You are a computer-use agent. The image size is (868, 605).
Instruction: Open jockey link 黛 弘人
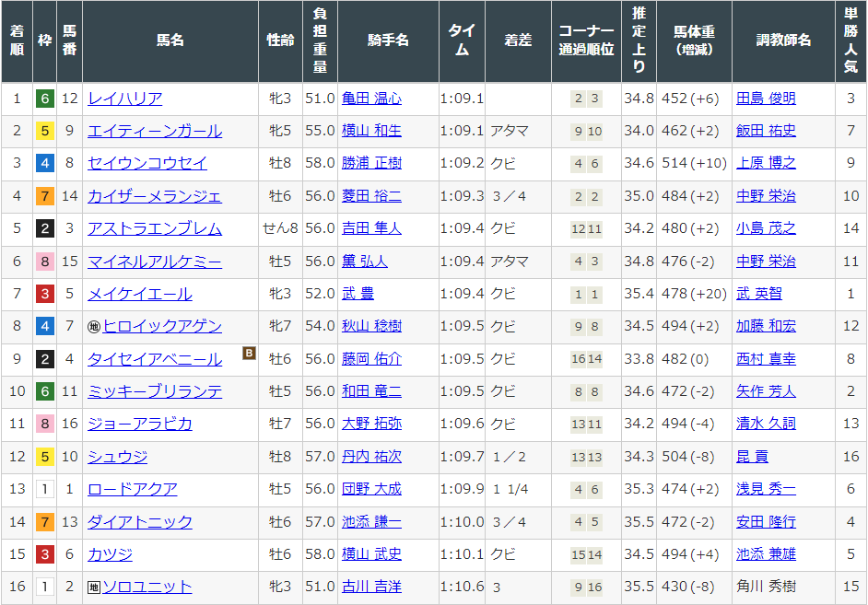364,262
